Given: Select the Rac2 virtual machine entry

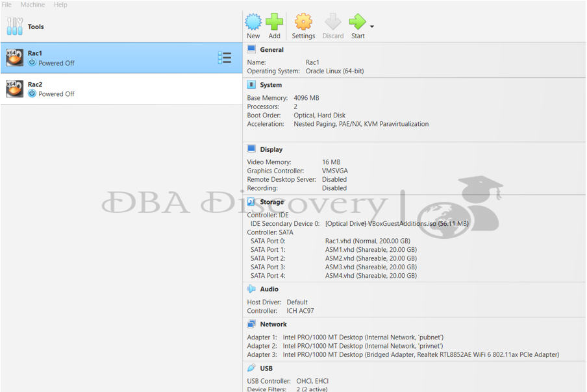Looking at the screenshot, I should [x=121, y=89].
